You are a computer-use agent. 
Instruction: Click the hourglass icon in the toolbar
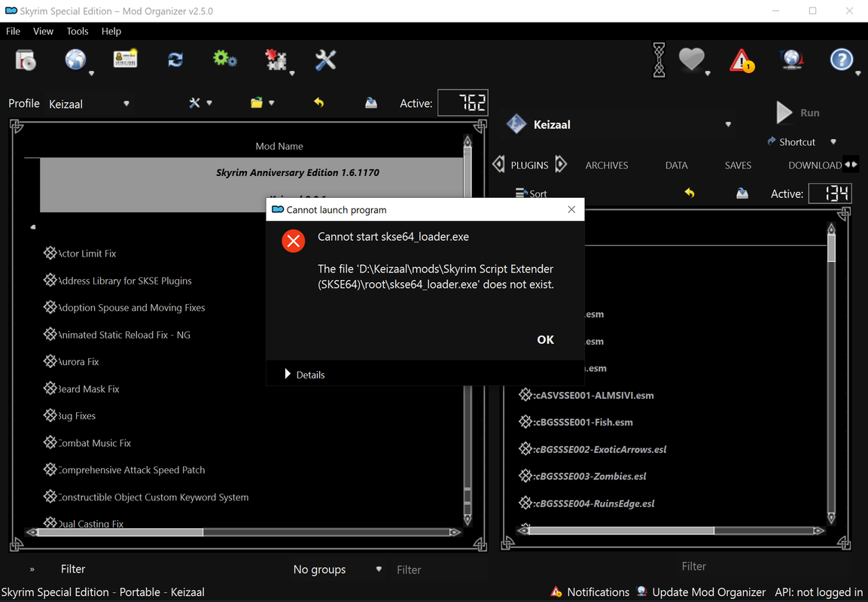pos(659,60)
